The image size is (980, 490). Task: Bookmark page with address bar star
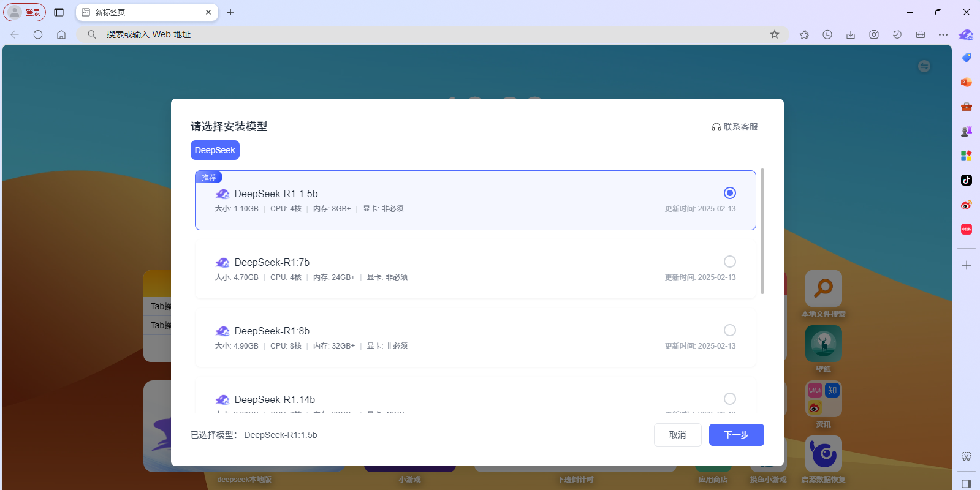click(x=775, y=34)
